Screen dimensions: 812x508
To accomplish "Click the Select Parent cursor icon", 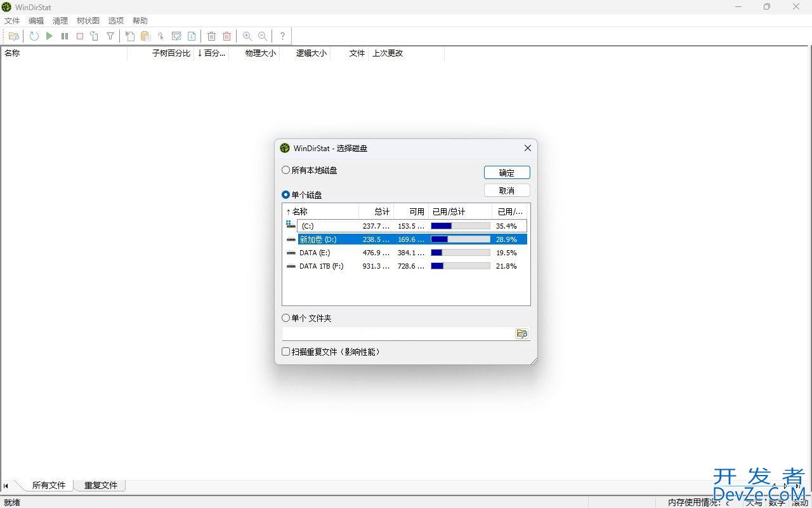I will 161,36.
